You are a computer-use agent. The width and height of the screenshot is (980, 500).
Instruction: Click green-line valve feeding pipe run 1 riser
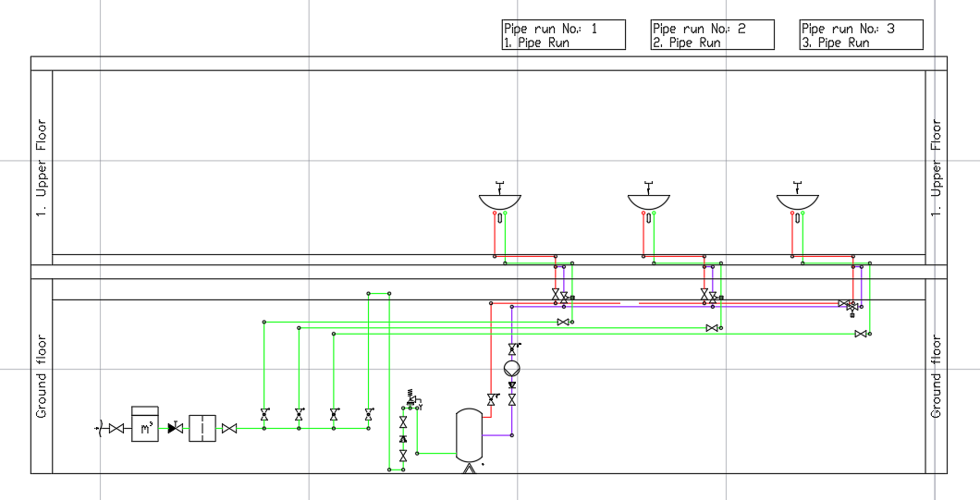point(563,322)
